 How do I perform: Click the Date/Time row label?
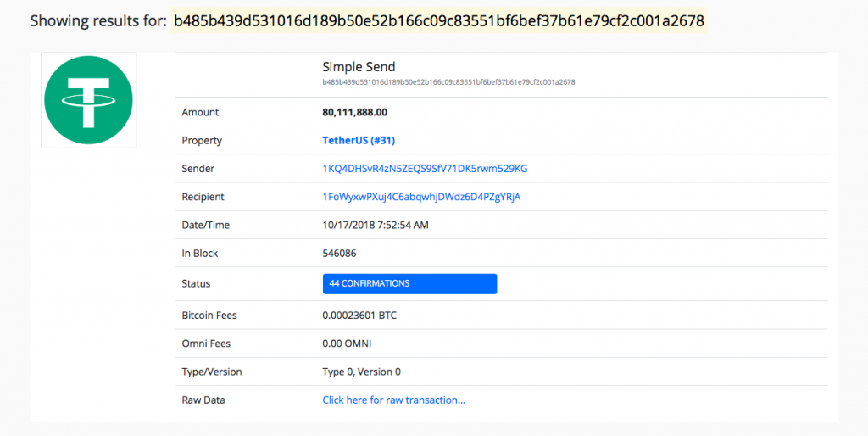pyautogui.click(x=205, y=225)
